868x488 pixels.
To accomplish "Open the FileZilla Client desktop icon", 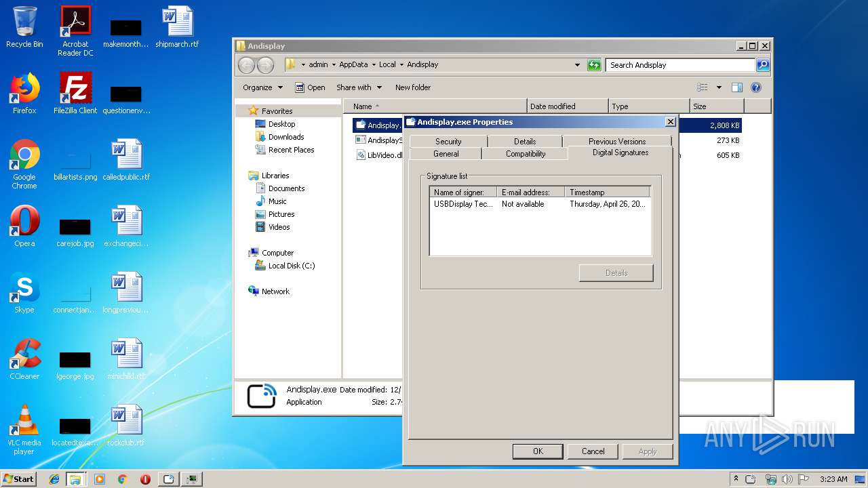I will coord(75,93).
